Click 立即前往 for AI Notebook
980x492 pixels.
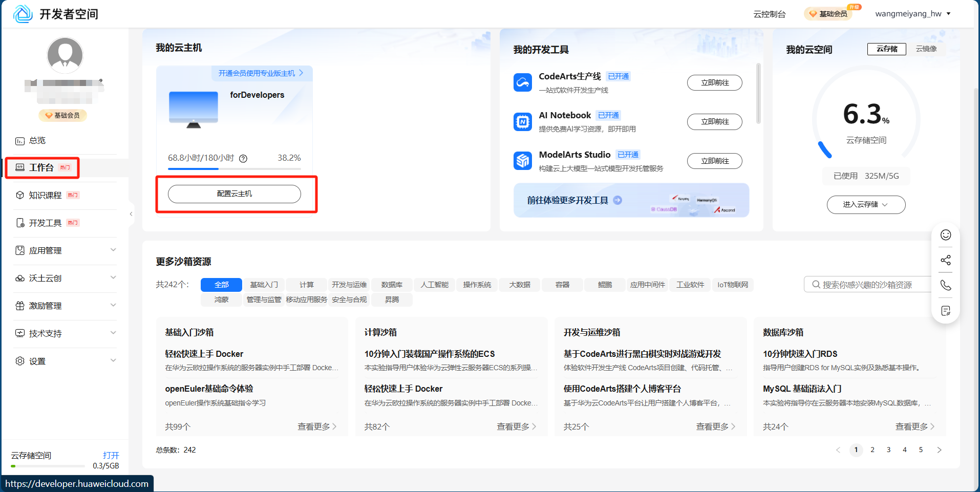point(715,121)
